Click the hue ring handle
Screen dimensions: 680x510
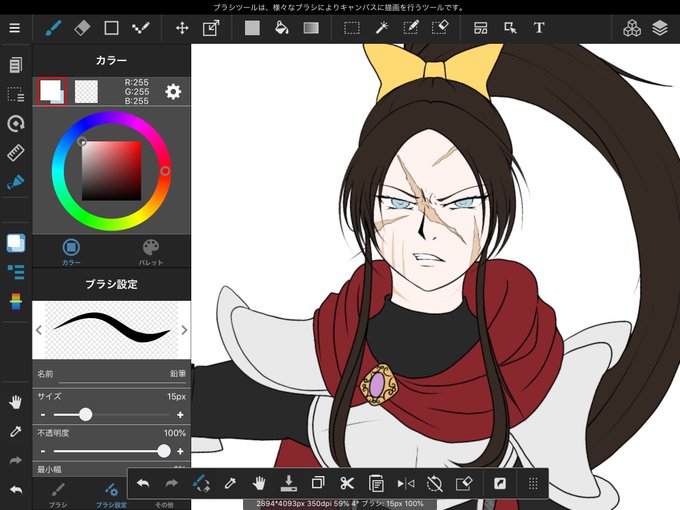pos(165,171)
